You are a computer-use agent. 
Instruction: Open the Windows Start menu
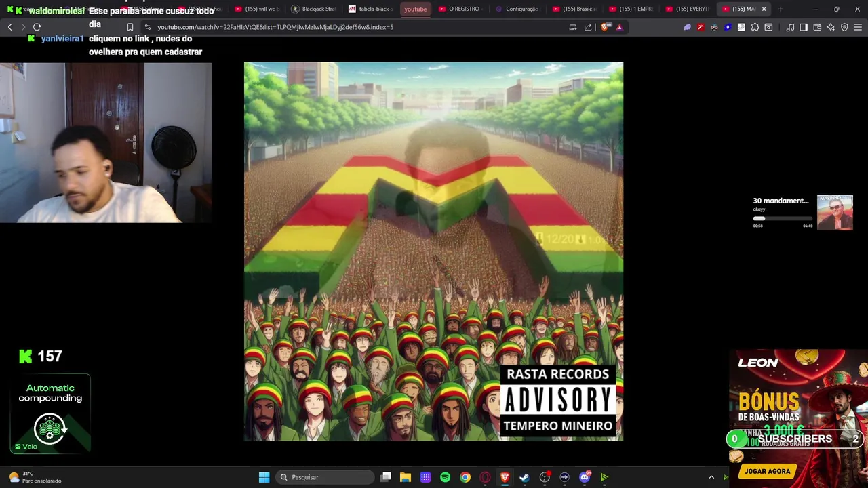click(x=264, y=477)
